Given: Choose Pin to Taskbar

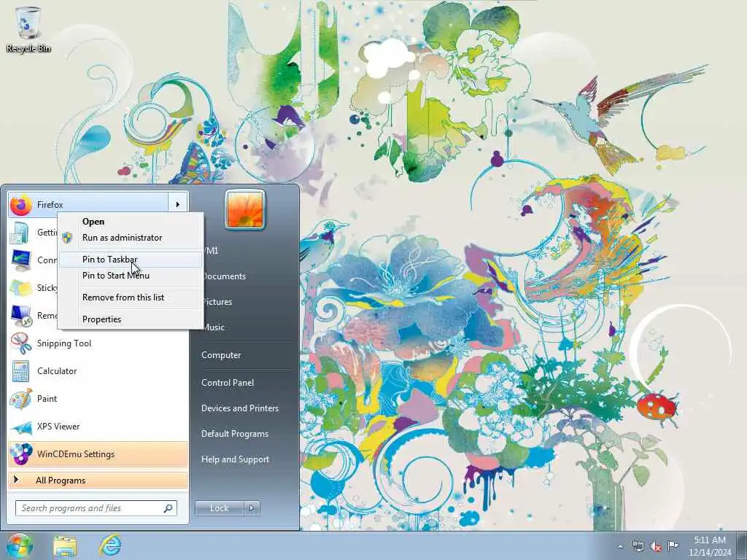Looking at the screenshot, I should coord(131,260).
